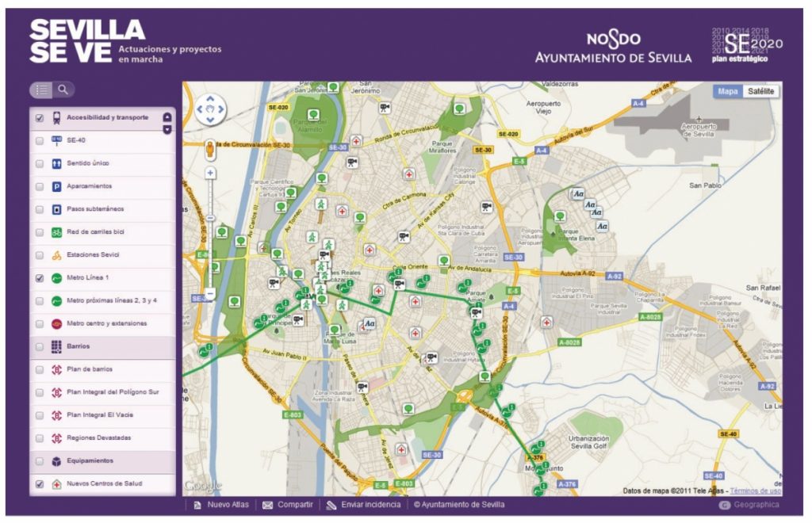Zoom in with the map plus button
The height and width of the screenshot is (523, 812).
[x=209, y=173]
